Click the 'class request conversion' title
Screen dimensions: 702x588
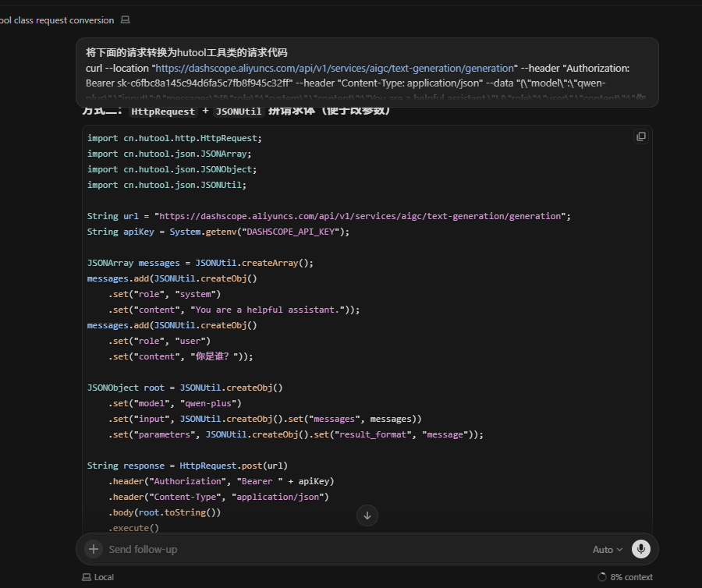coord(64,20)
